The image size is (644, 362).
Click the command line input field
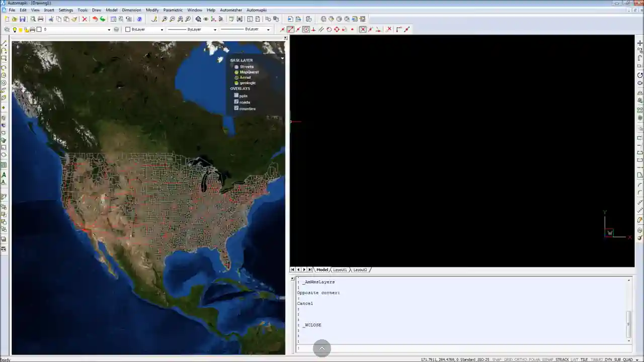453,348
